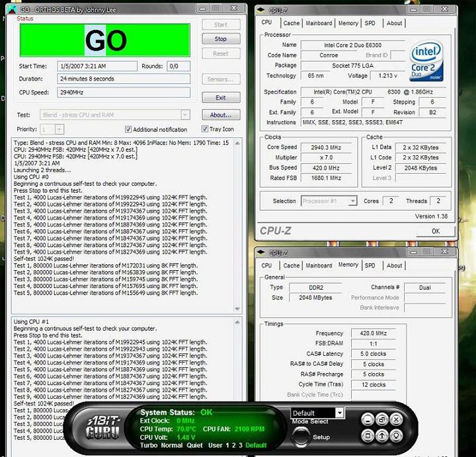Click scroll-down arrow of CPU #0 log

tap(237, 308)
